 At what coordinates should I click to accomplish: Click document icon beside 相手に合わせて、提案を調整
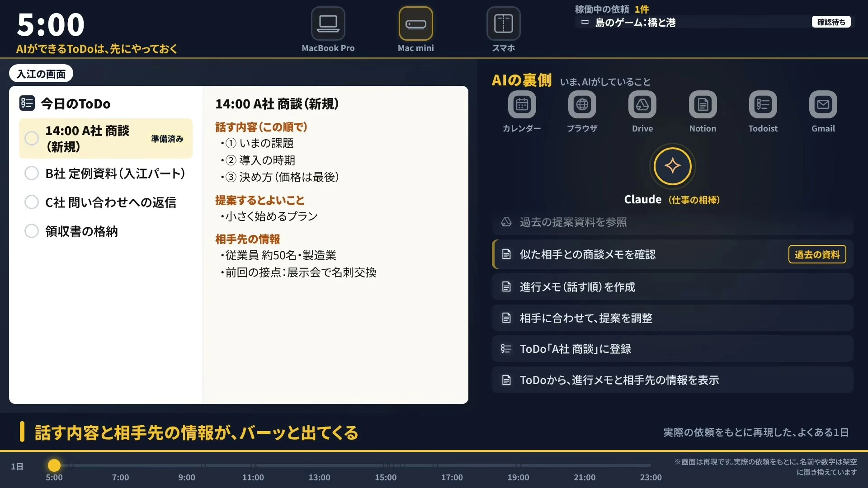pyautogui.click(x=506, y=318)
